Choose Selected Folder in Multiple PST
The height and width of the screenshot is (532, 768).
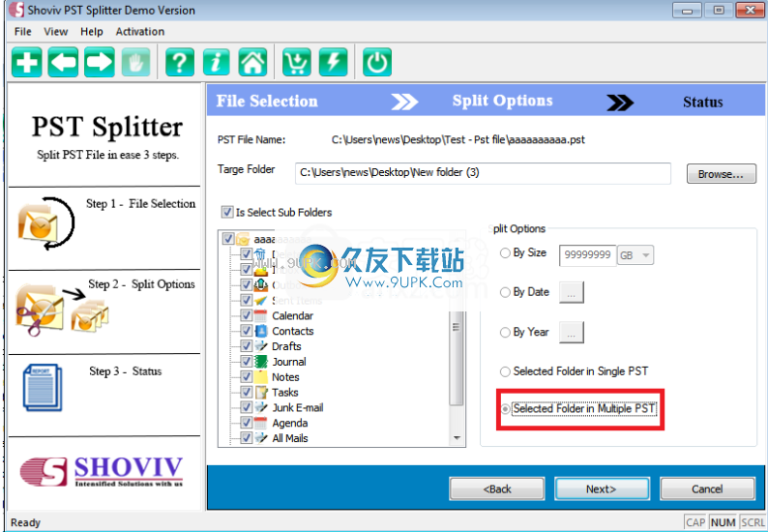click(505, 408)
